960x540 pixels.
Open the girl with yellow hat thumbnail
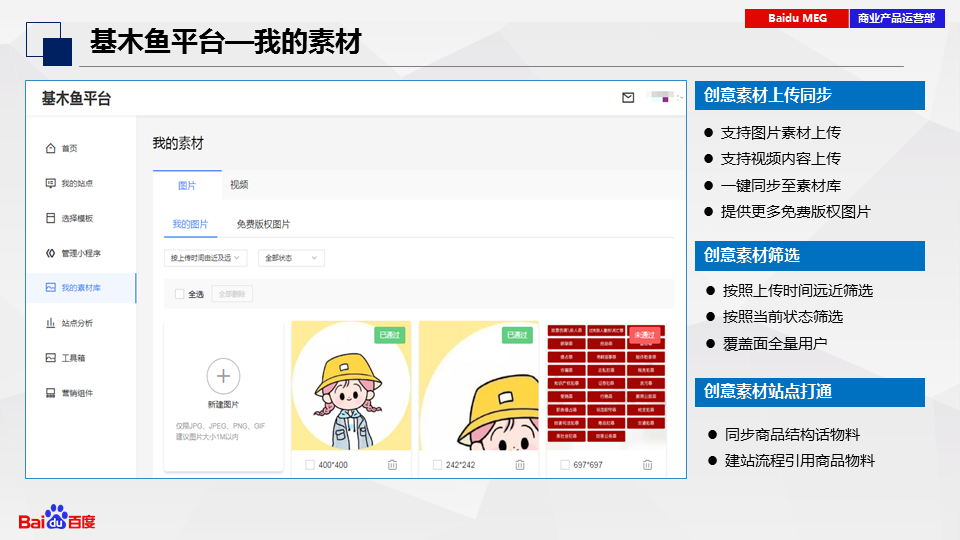coord(351,386)
